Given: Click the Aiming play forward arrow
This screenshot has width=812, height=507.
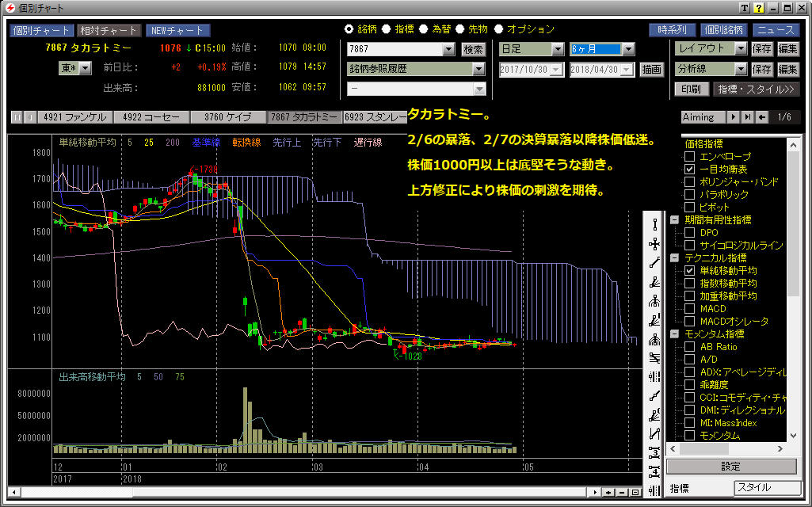Looking at the screenshot, I should click(x=733, y=117).
